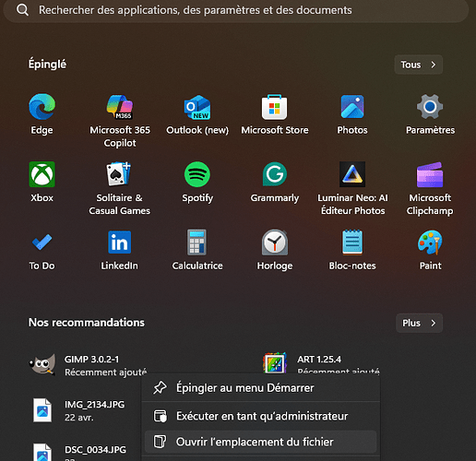Viewport: 476px width, 461px height.
Task: Open the IMG_2134.JPG file icon
Action: click(42, 410)
